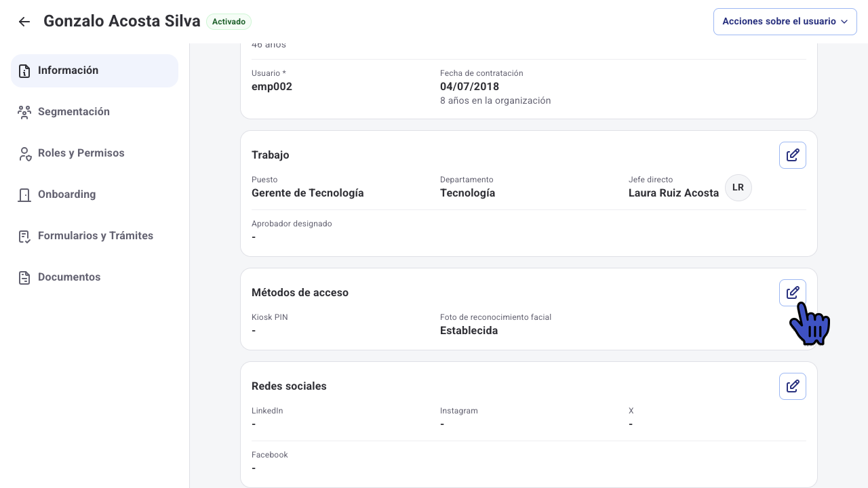Viewport: 868px width, 488px height.
Task: Click the Tecnología department value
Action: [x=467, y=193]
